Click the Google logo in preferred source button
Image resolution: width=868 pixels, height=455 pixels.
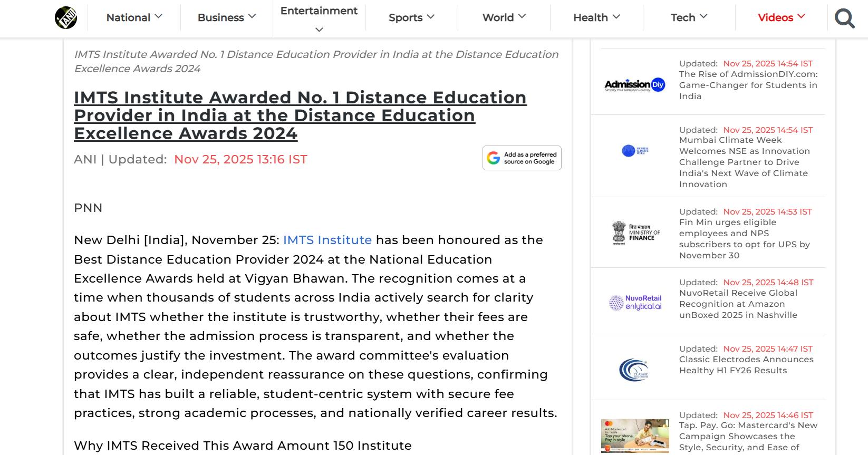[494, 158]
